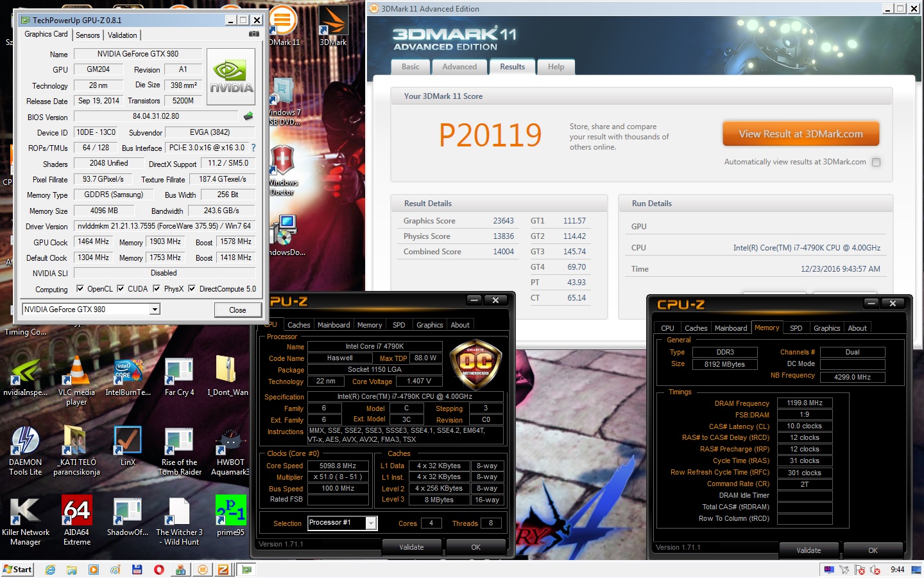The image size is (924, 578).
Task: Click the BIOS Version 84.04.31.02.80 field
Action: (156, 116)
